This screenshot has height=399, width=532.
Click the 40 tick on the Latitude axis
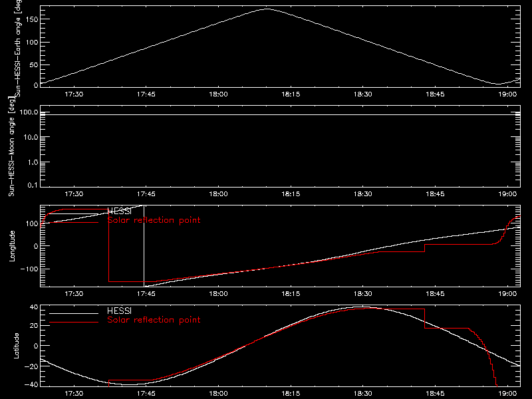point(34,307)
